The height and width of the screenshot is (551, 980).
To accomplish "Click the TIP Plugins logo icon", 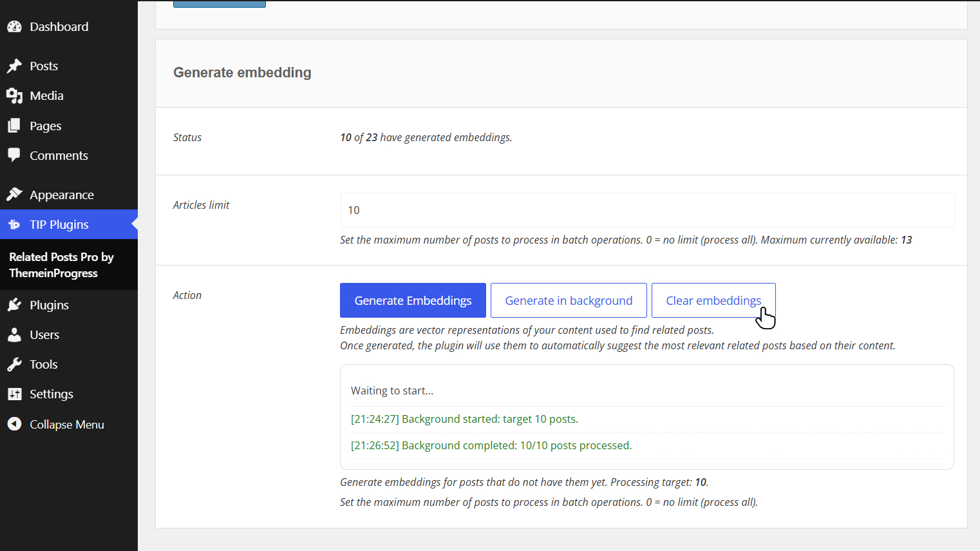I will (x=14, y=224).
